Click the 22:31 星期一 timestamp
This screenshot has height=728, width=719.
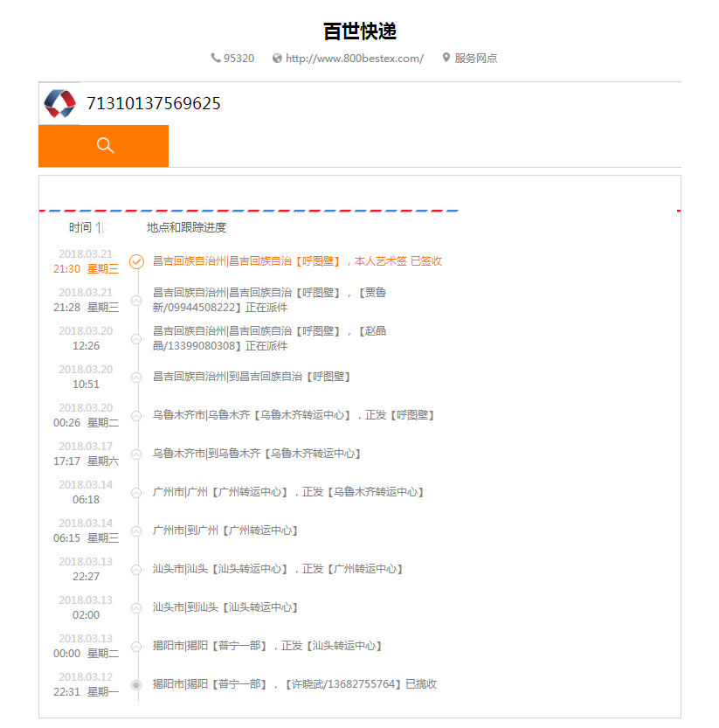click(x=86, y=692)
